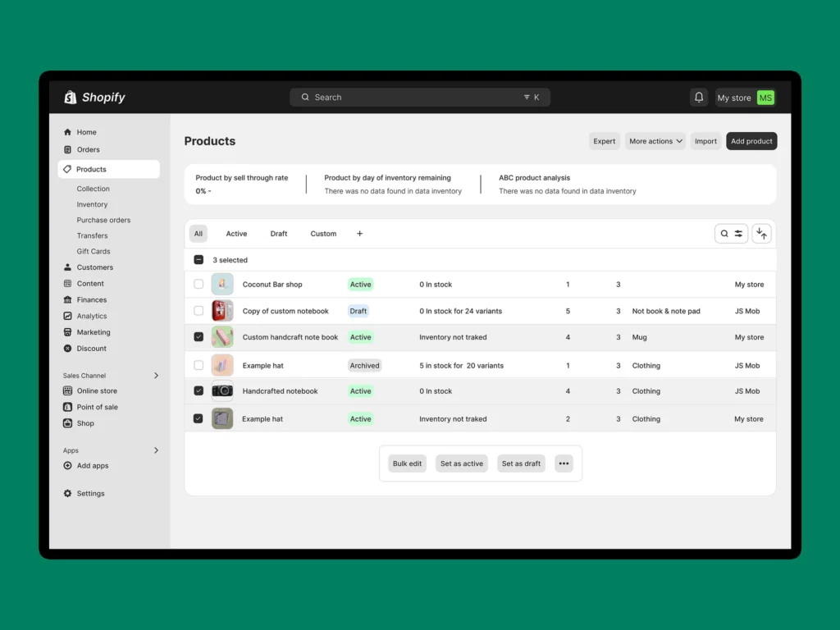This screenshot has height=630, width=840.
Task: Open Transfers in the sidebar
Action: (x=92, y=235)
